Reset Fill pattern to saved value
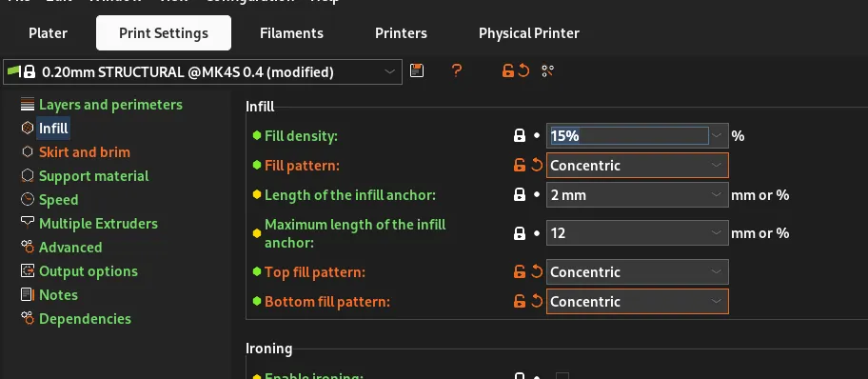Screen dimensions: 868x379 click(x=537, y=165)
